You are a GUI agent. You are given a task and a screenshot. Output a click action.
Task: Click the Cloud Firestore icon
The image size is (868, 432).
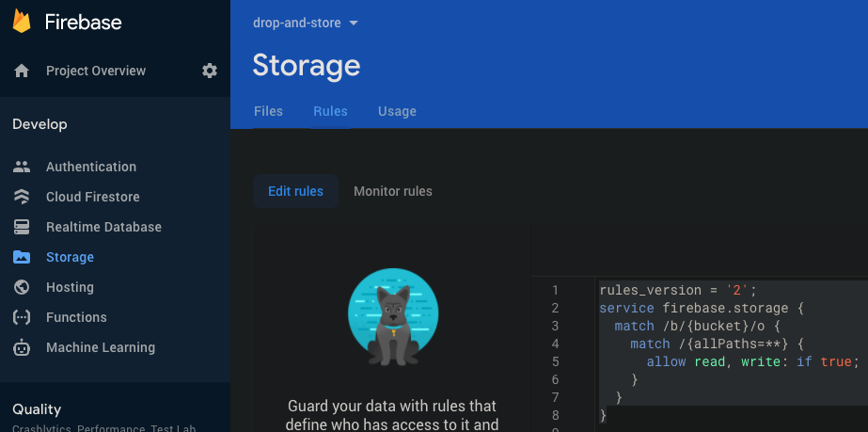(x=22, y=197)
